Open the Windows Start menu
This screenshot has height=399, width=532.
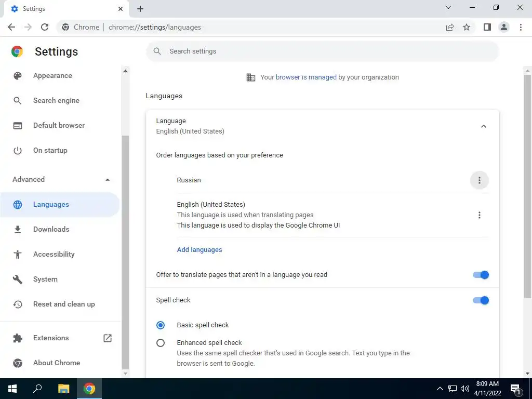(12, 389)
